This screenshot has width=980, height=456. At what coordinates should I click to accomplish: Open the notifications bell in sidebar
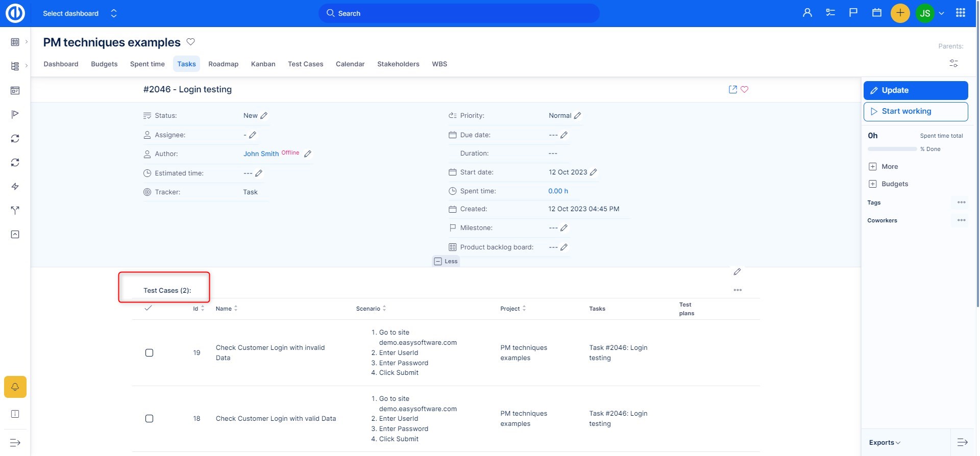pyautogui.click(x=15, y=387)
